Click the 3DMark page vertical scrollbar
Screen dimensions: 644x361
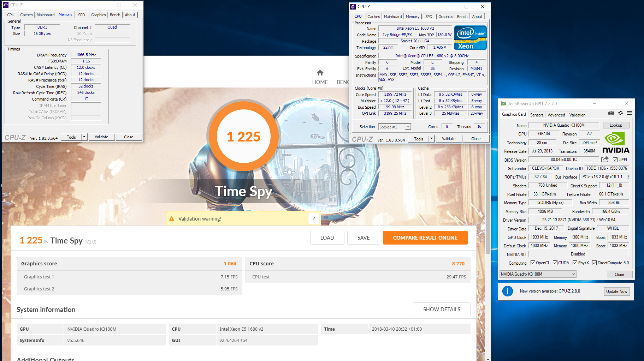pos(488,199)
